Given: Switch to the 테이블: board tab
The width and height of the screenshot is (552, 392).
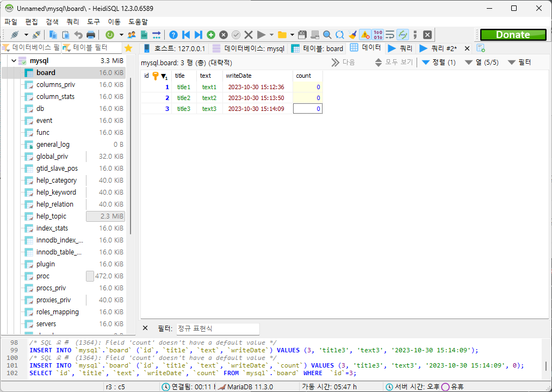Looking at the screenshot, I should [317, 48].
